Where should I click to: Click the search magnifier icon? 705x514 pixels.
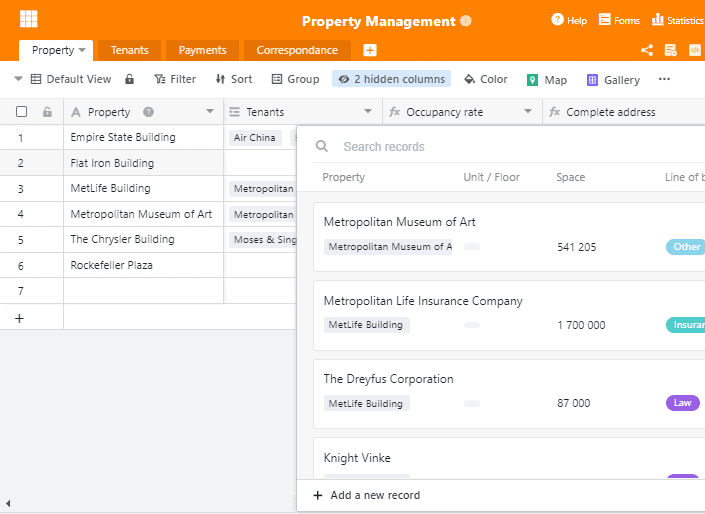[322, 146]
